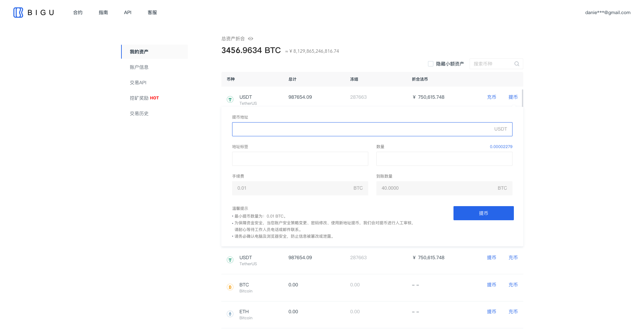Click the Bitcoin coin icon
The width and height of the screenshot is (644, 329).
pos(230,287)
